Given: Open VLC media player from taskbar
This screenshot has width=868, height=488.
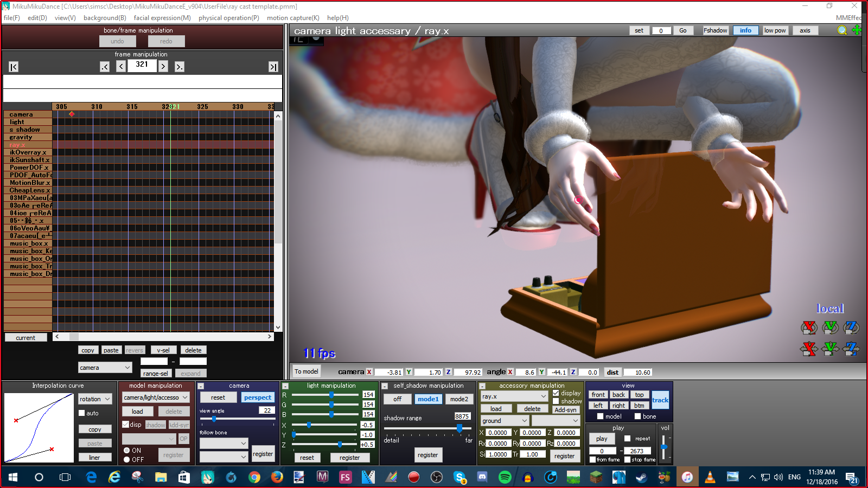Looking at the screenshot, I should 710,477.
